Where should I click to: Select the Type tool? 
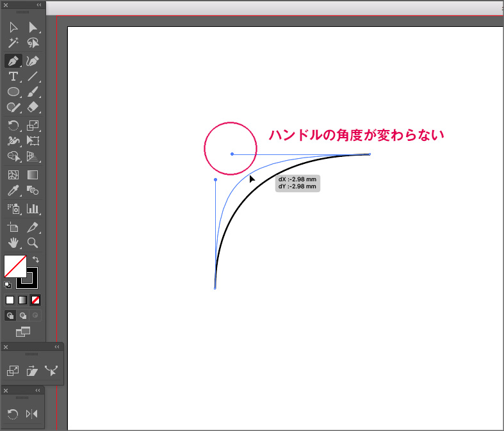click(x=13, y=76)
